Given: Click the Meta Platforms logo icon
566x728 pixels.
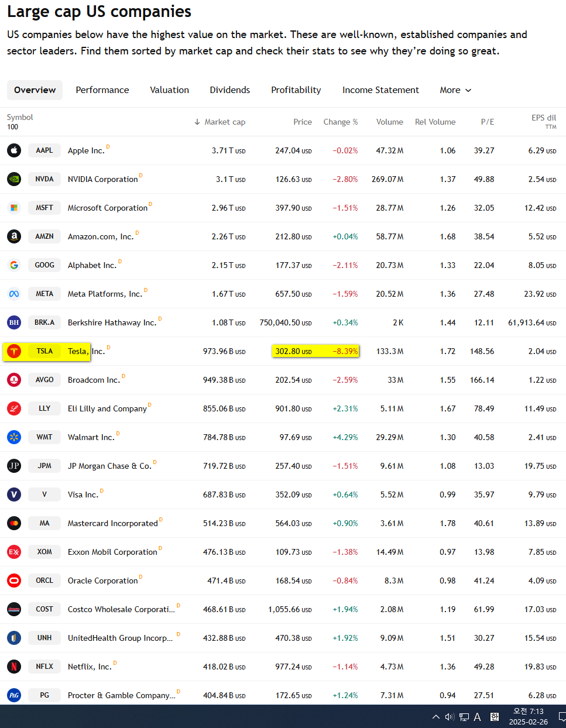Looking at the screenshot, I should 14,294.
